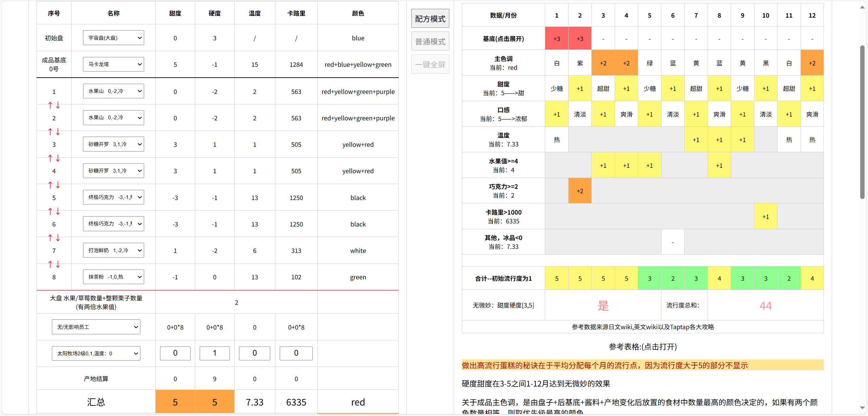This screenshot has width=868, height=416.
Task: Click the origin calorie input field
Action: coord(296,353)
